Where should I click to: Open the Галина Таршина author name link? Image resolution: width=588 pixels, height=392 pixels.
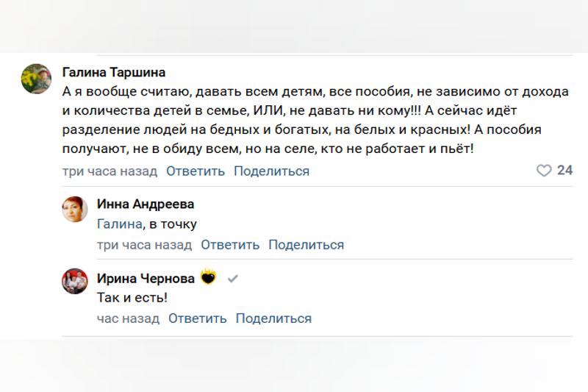click(x=114, y=72)
